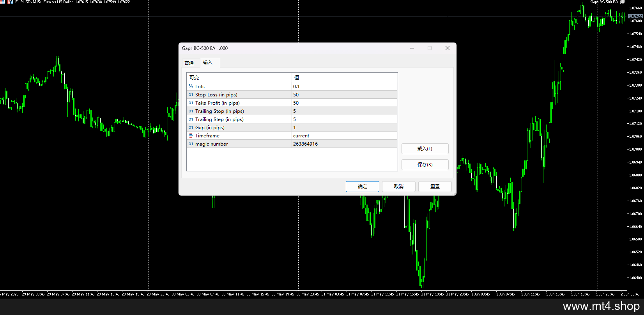This screenshot has height=315, width=644.
Task: Click the chart icon beside EURUSD title
Action: [11, 2]
